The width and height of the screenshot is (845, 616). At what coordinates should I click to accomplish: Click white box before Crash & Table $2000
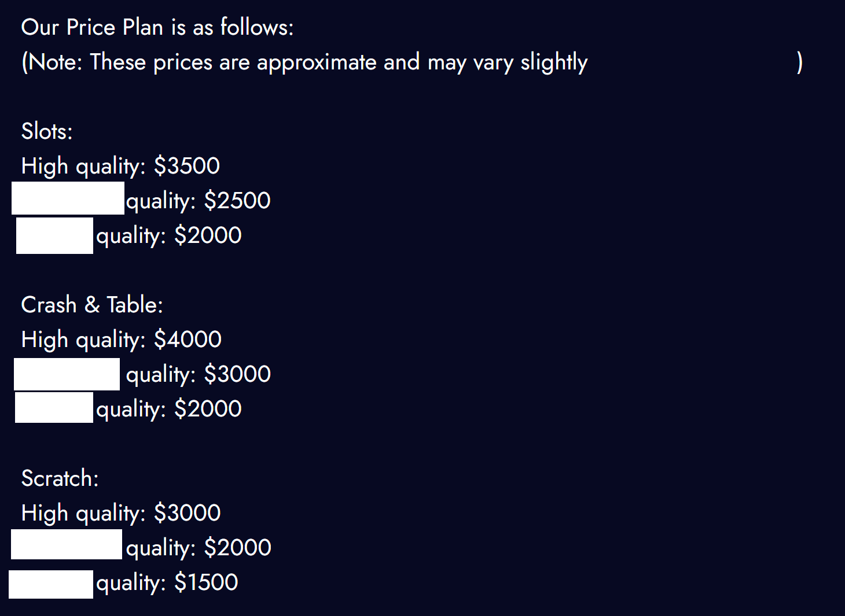(x=54, y=407)
